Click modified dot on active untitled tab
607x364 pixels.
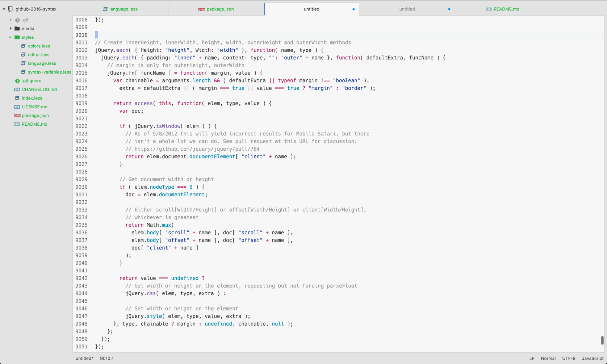tap(353, 9)
